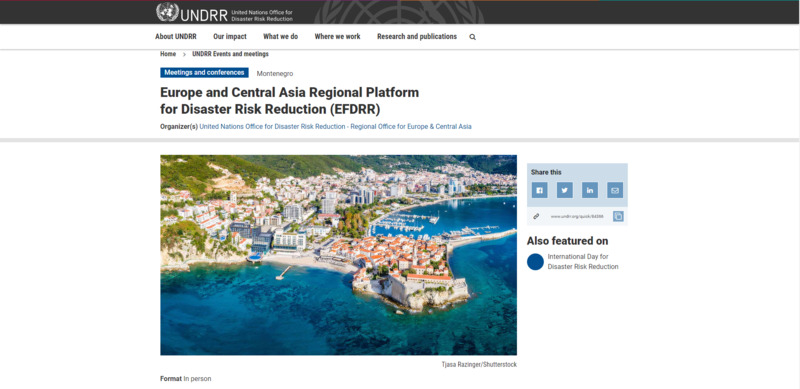This screenshot has height=389, width=800.
Task: Open the Where we work menu
Action: (337, 37)
